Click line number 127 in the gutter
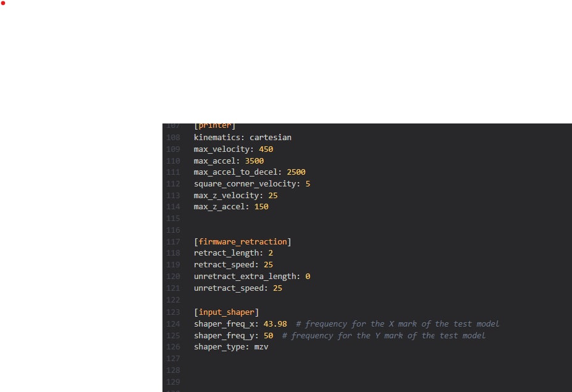This screenshot has width=572, height=392. click(173, 359)
